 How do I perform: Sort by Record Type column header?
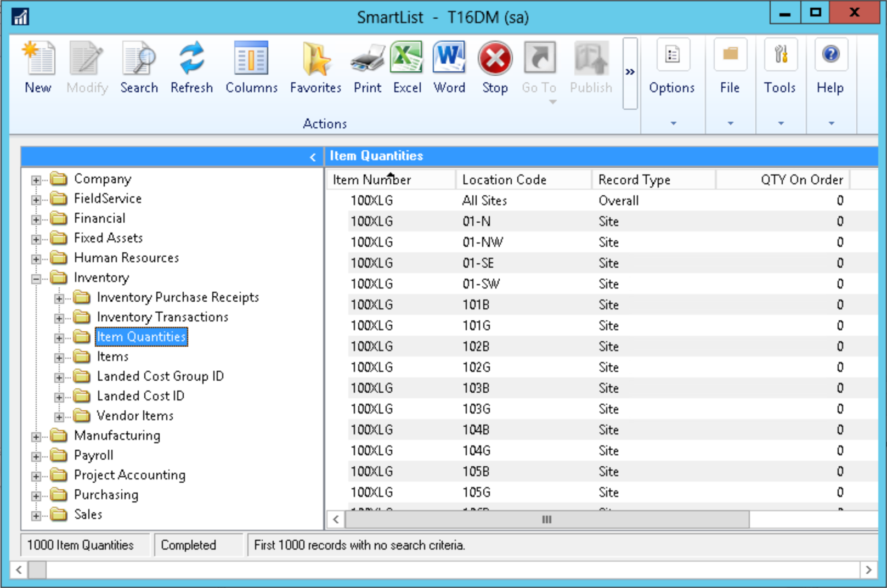tap(653, 179)
